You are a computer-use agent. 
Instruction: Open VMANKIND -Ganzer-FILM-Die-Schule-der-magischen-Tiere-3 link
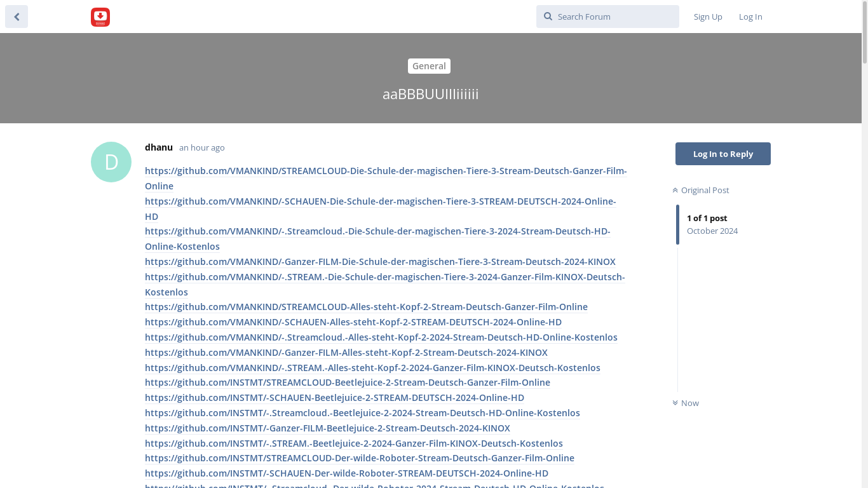pos(380,262)
